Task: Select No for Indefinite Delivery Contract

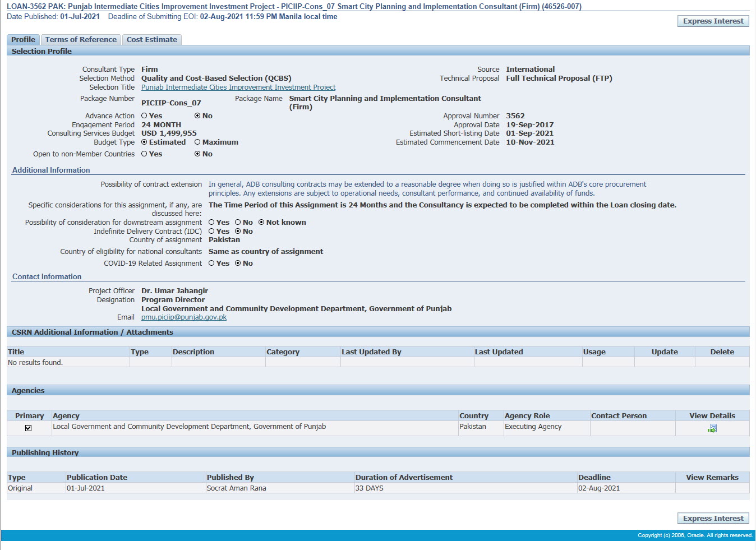Action: pyautogui.click(x=238, y=231)
